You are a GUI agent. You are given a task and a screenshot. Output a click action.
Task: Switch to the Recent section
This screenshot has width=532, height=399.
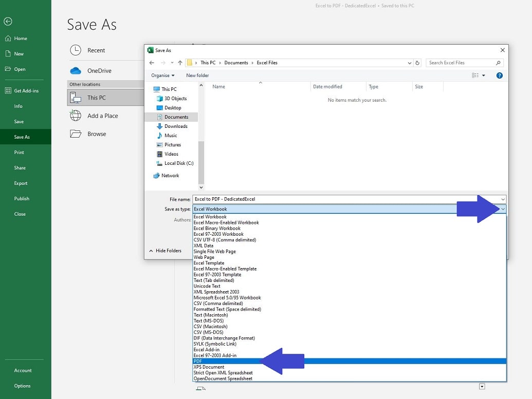[x=96, y=50]
